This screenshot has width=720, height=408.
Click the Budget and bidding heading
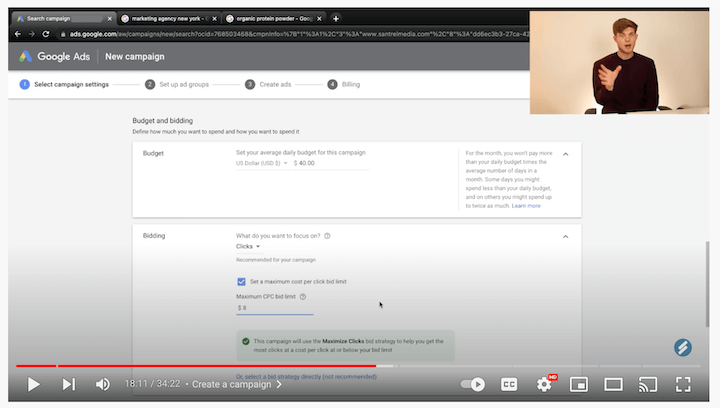(163, 121)
